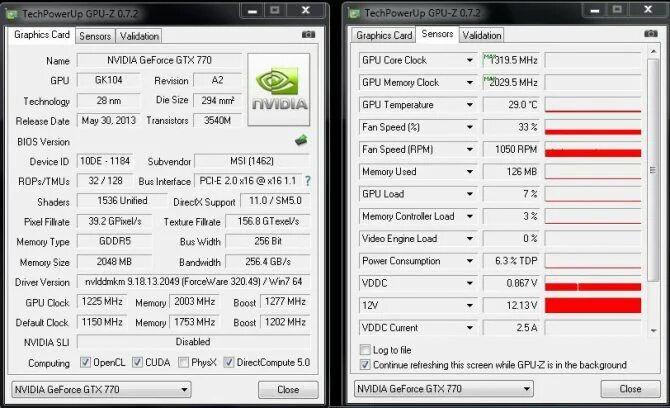Enable Log to file checkbox

(x=365, y=350)
